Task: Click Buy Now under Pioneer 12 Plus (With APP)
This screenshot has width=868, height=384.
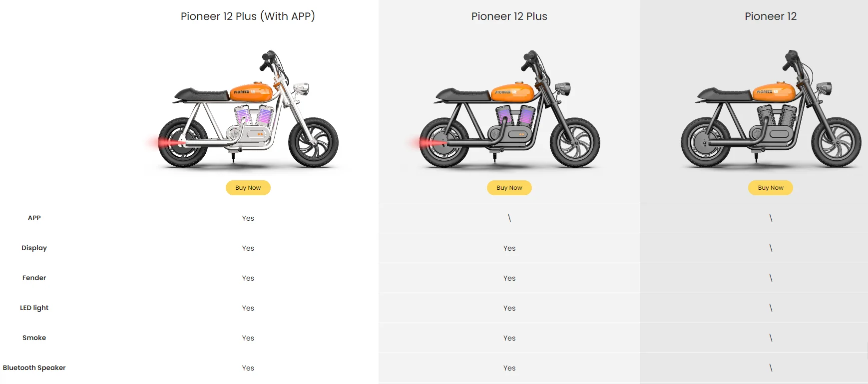Action: (x=248, y=188)
